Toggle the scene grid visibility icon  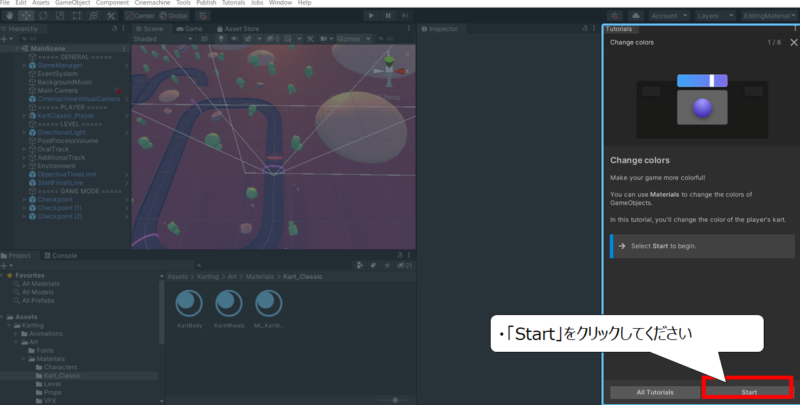pos(288,39)
